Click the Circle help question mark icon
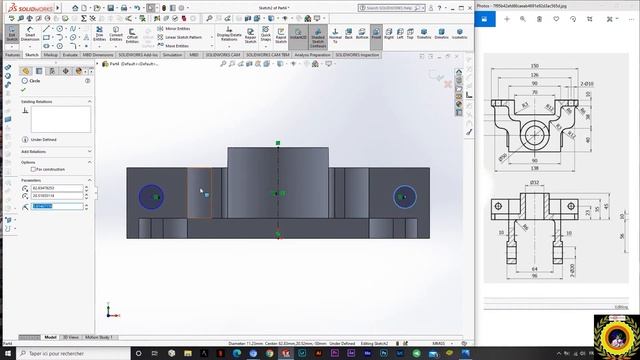The height and width of the screenshot is (360, 640). (87, 81)
